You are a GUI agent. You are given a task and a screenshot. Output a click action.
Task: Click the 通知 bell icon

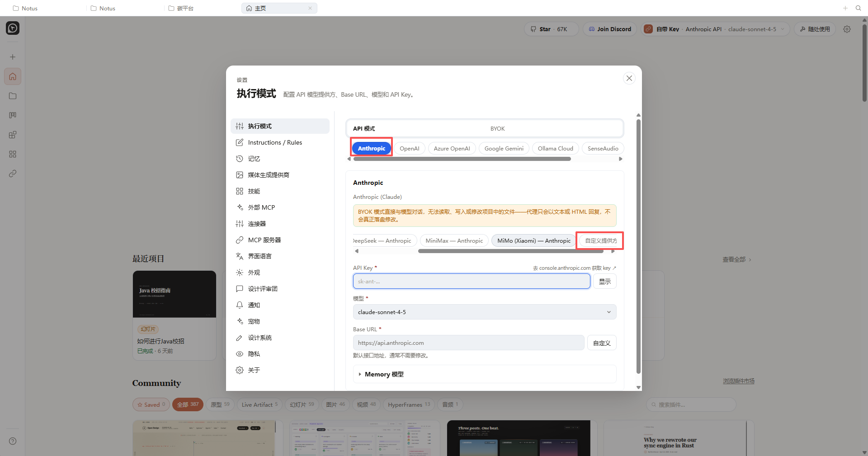coord(240,305)
